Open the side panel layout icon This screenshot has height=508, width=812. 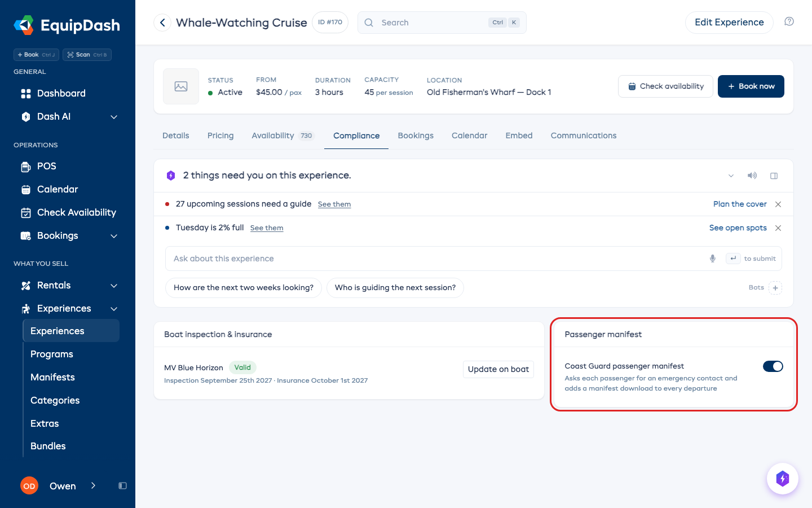point(774,176)
